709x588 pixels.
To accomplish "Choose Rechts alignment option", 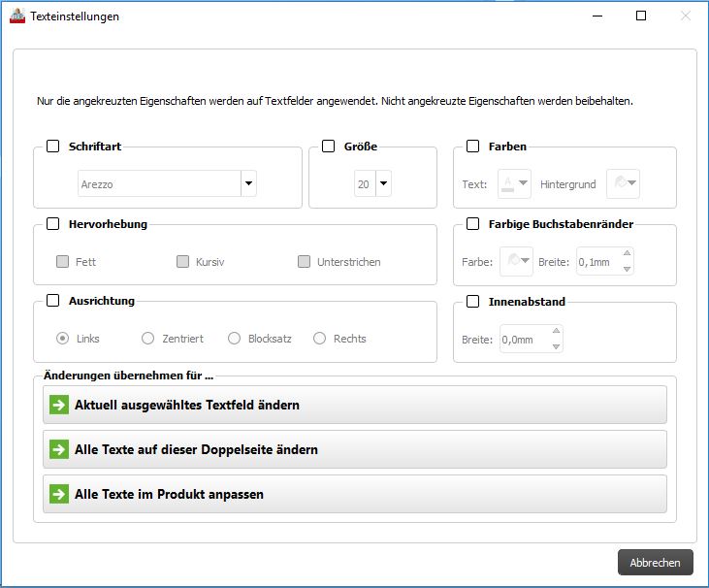I will tap(320, 339).
